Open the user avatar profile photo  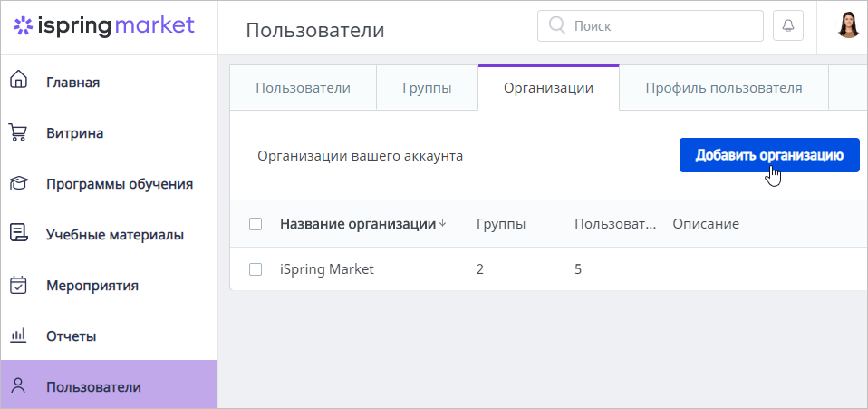848,25
